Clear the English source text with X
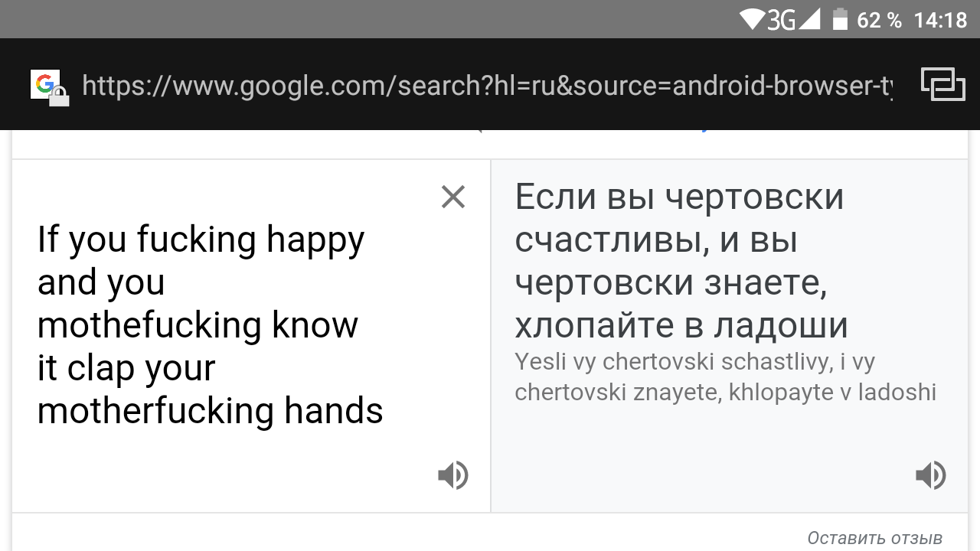 [453, 197]
